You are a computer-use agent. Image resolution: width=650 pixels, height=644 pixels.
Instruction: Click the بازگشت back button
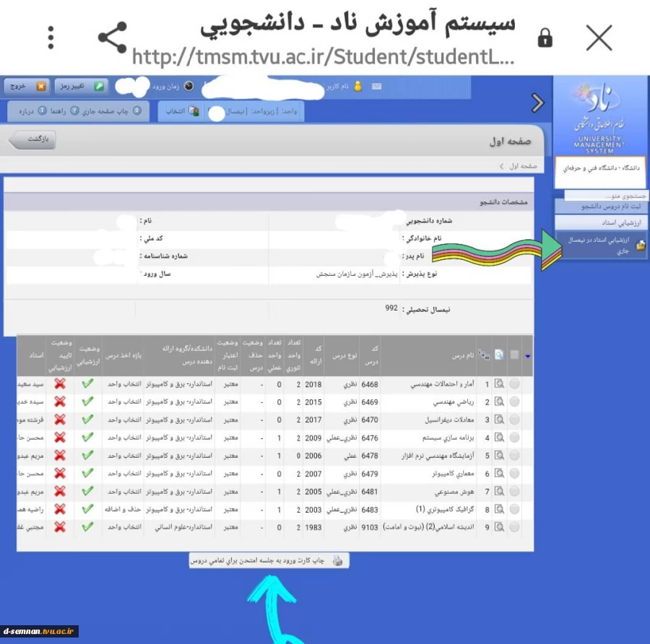coord(32,139)
